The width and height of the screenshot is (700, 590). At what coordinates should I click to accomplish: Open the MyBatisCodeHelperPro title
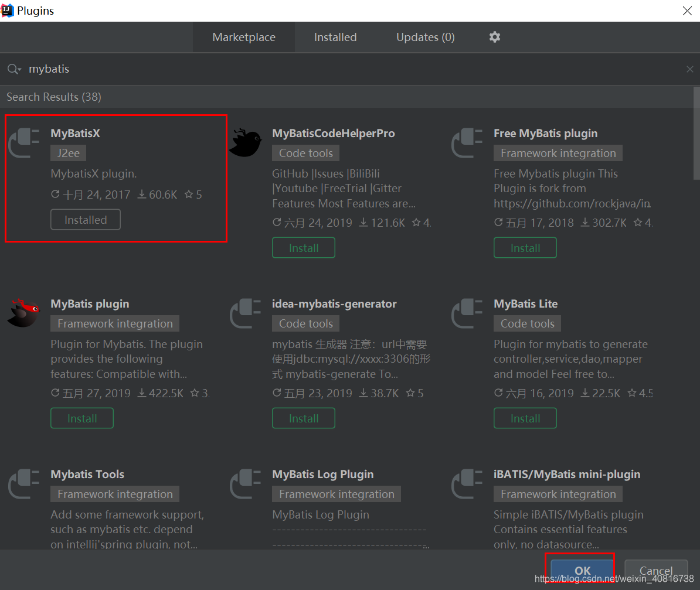(x=334, y=133)
